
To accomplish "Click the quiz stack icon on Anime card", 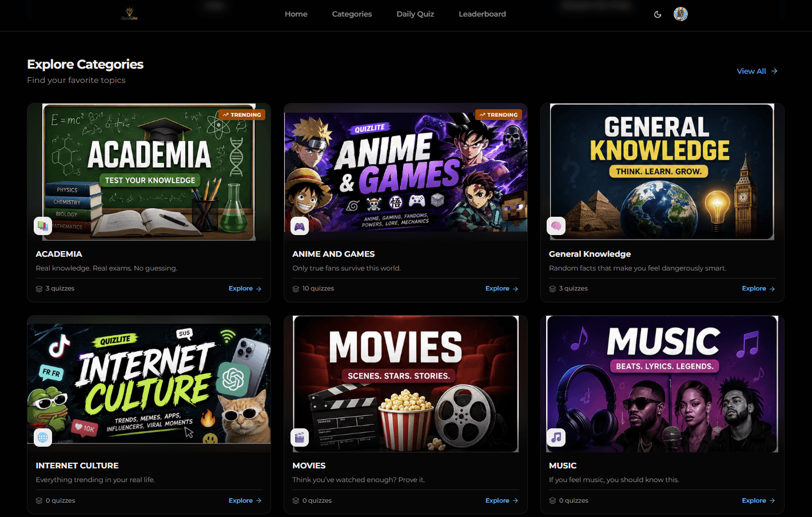I will pos(296,289).
